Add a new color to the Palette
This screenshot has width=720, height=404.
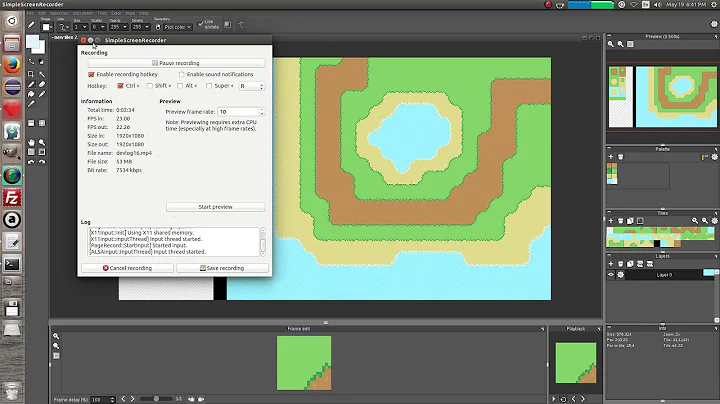[x=611, y=157]
